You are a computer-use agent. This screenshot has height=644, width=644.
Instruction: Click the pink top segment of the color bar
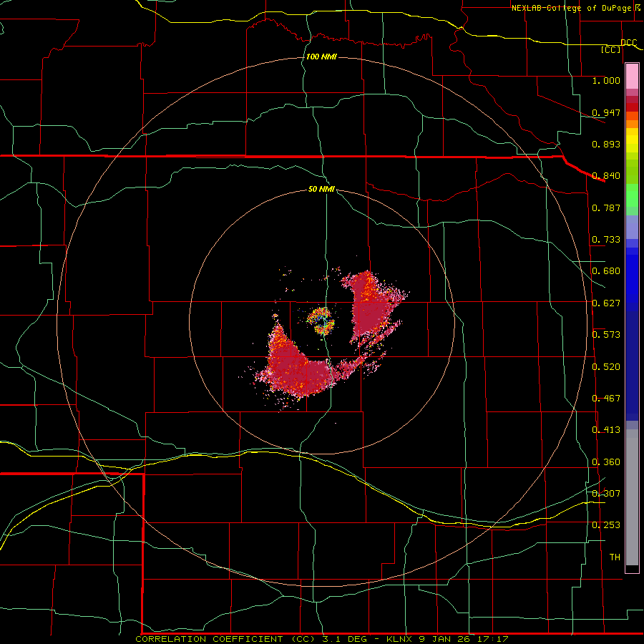[632, 77]
